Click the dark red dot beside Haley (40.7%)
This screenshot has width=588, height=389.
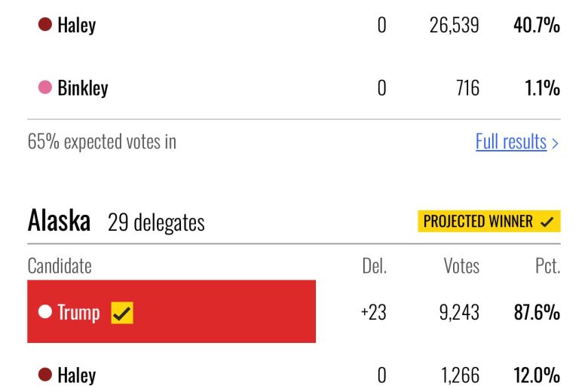coord(44,26)
